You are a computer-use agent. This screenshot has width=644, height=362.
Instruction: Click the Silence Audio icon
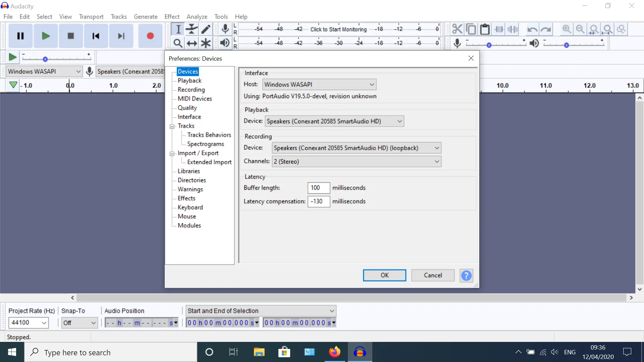pyautogui.click(x=513, y=29)
